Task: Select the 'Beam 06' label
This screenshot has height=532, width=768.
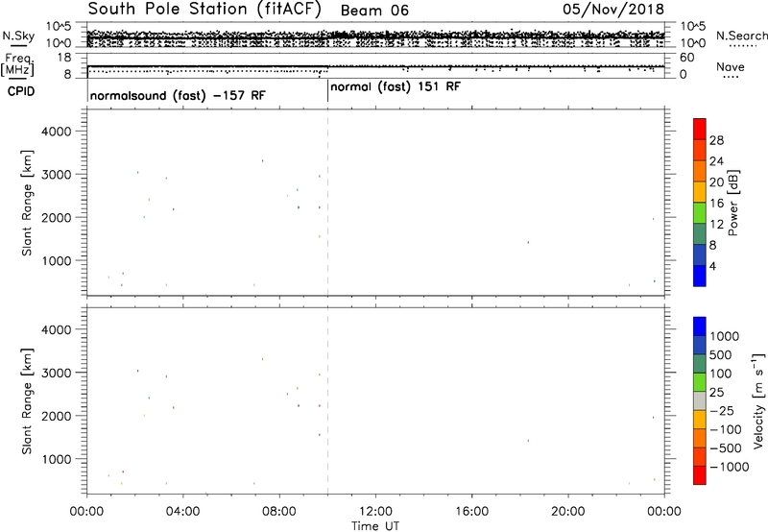Action: click(x=374, y=11)
